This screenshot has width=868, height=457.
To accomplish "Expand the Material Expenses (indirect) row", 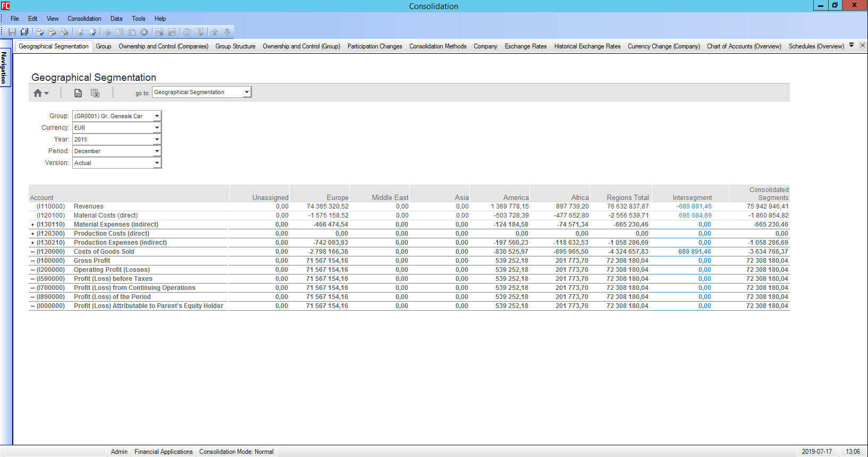I will (x=32, y=225).
